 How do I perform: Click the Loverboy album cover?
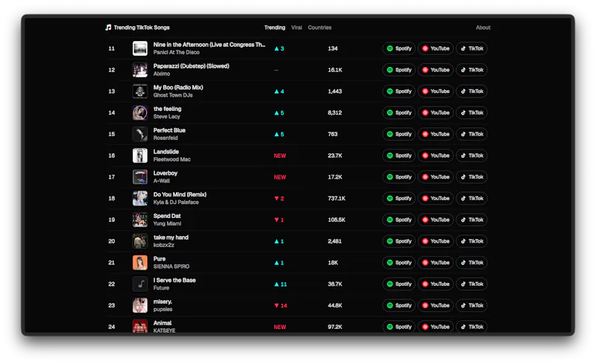tap(140, 176)
